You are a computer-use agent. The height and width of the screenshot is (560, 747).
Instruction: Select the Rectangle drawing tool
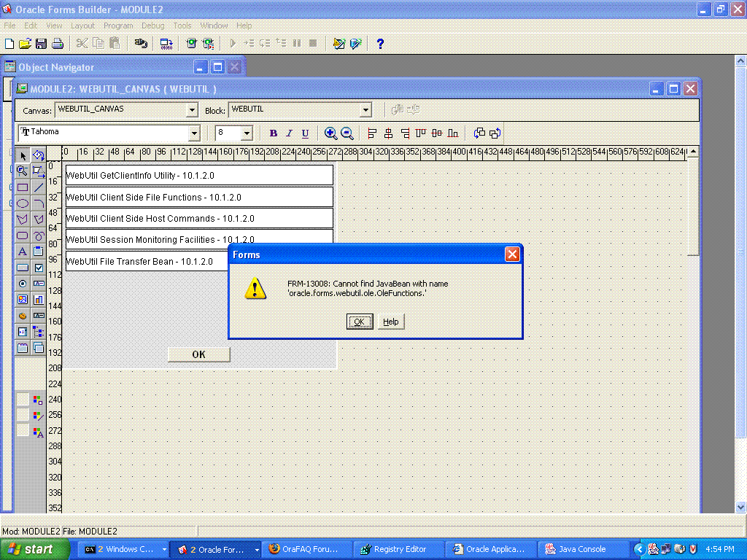(23, 187)
